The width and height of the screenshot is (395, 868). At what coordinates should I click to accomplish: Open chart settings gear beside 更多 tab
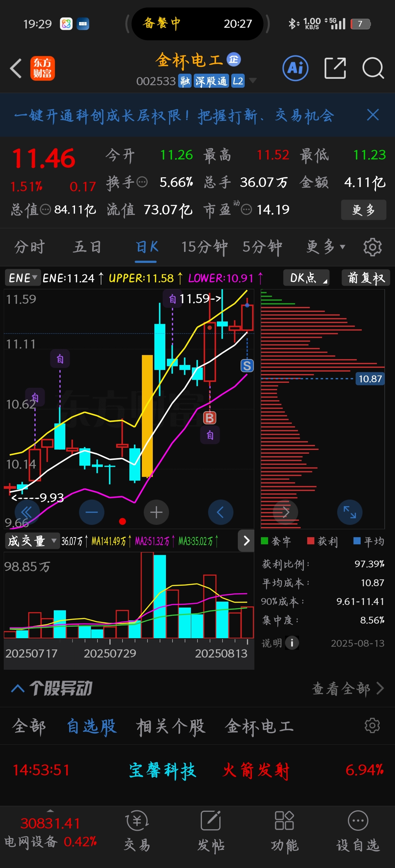[x=372, y=247]
